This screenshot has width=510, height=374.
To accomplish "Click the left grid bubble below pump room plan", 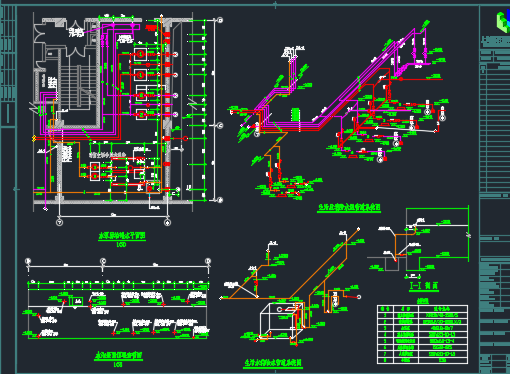I will pos(59,222).
